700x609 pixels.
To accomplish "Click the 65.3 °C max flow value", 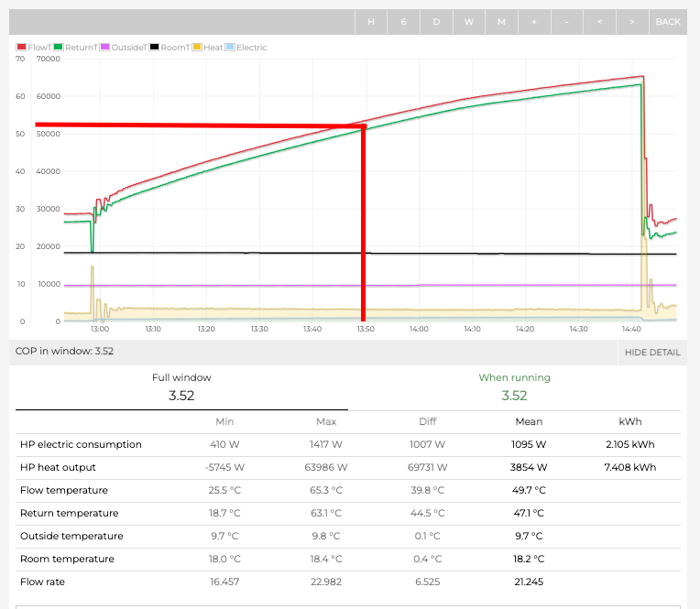I will [326, 490].
